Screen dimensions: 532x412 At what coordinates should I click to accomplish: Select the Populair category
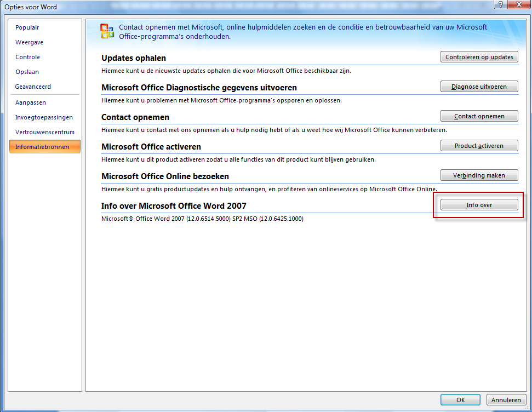pos(27,27)
